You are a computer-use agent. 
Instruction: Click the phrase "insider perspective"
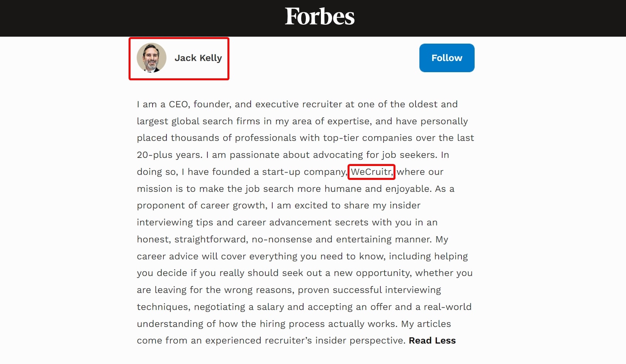point(377,340)
